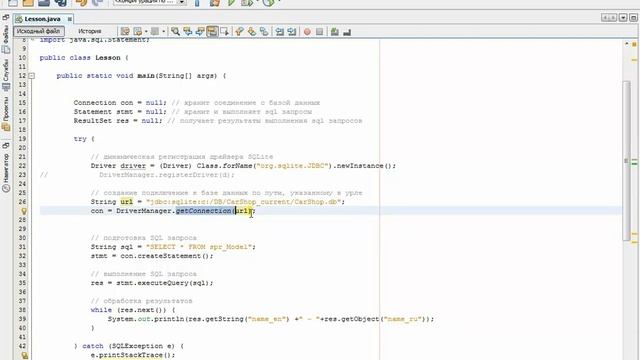The height and width of the screenshot is (360, 640).
Task: Click restore group icon above Навигатор tab
Action: point(6,145)
